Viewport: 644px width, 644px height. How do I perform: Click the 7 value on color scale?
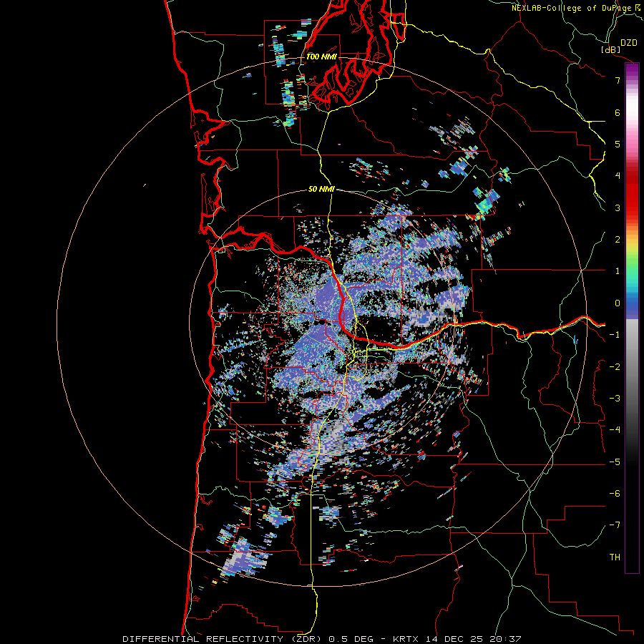tap(618, 80)
